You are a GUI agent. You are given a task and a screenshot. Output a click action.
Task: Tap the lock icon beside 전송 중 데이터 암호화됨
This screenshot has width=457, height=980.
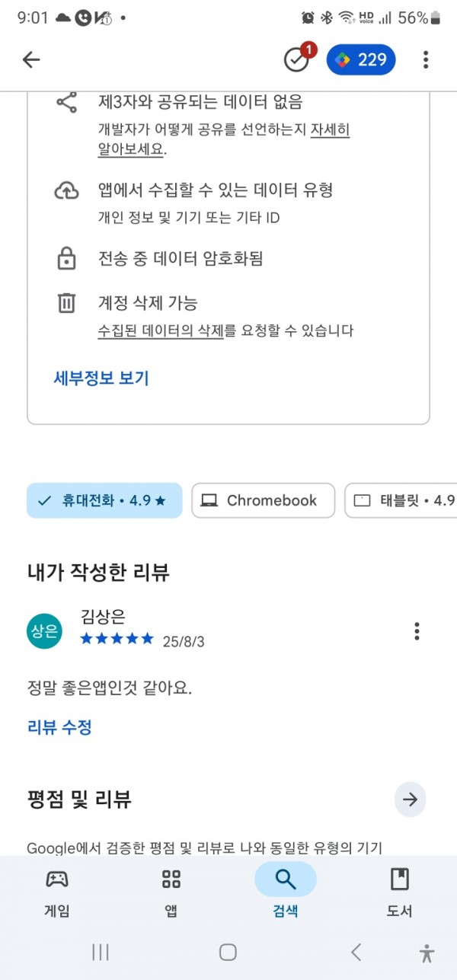point(67,259)
